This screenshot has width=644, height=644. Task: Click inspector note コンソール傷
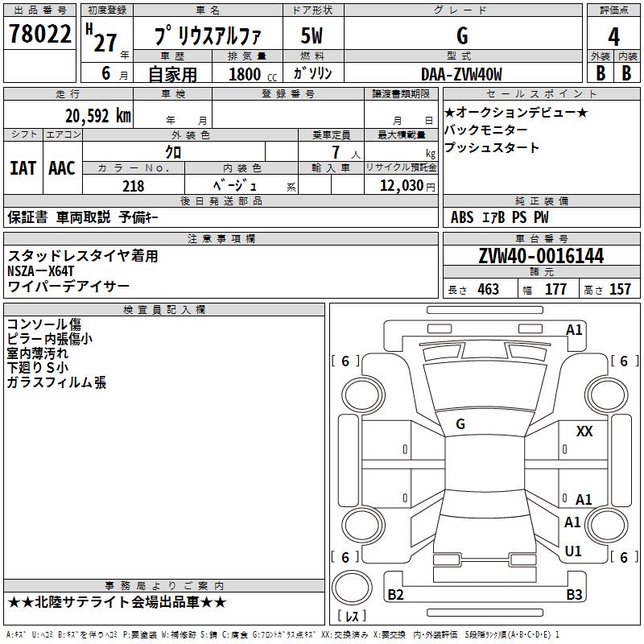click(44, 324)
